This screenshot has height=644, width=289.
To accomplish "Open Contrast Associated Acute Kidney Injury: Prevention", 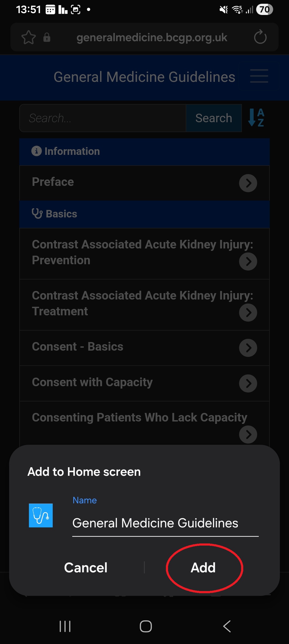I will click(x=144, y=254).
